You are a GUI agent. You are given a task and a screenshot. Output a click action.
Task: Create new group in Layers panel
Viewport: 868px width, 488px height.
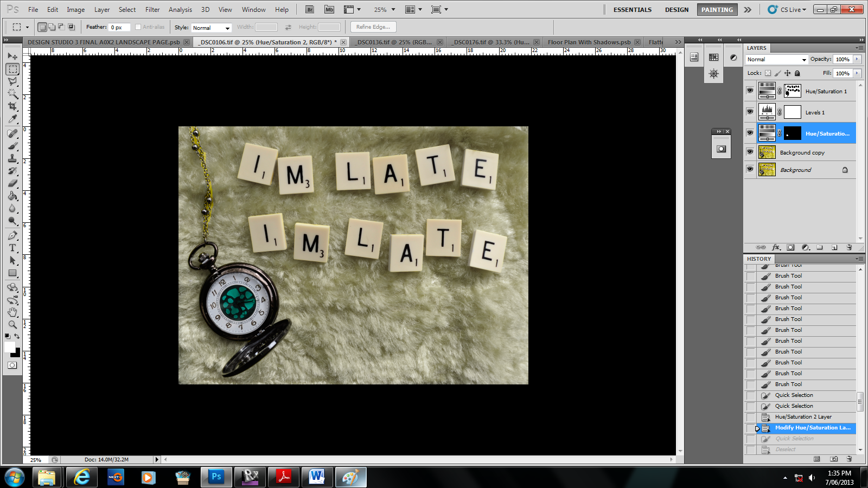point(820,247)
